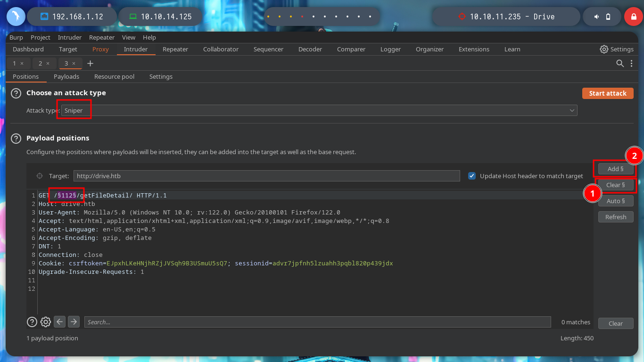Click the Clear search button
The width and height of the screenshot is (644, 362).
tap(616, 323)
